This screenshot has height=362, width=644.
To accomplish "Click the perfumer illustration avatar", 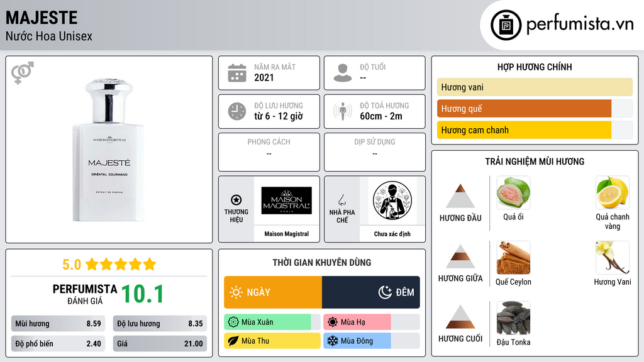I will point(392,200).
